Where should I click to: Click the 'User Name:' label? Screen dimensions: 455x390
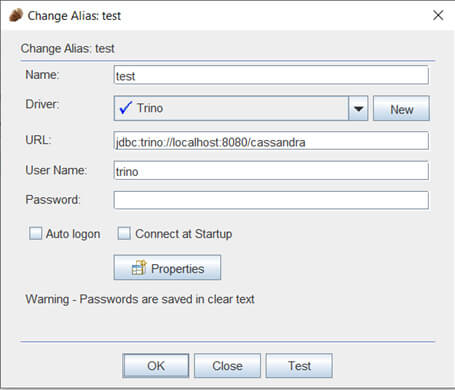[56, 170]
